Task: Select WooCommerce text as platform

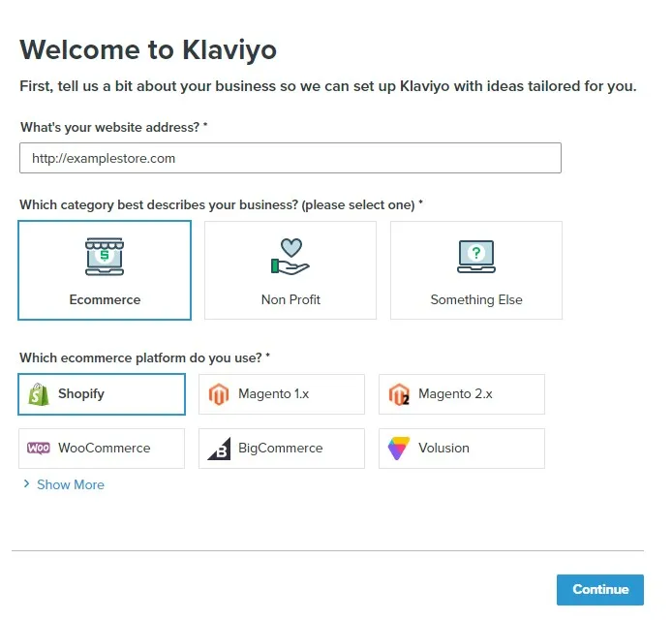Action: [x=105, y=448]
